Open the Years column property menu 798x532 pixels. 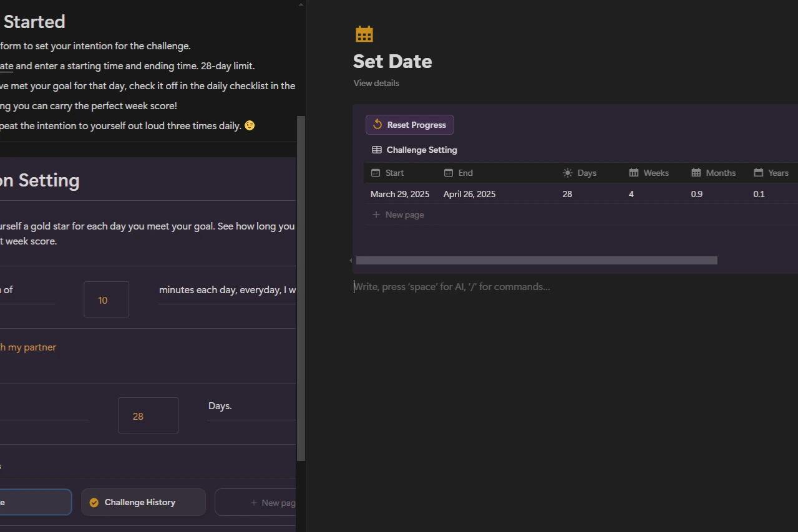pyautogui.click(x=771, y=173)
